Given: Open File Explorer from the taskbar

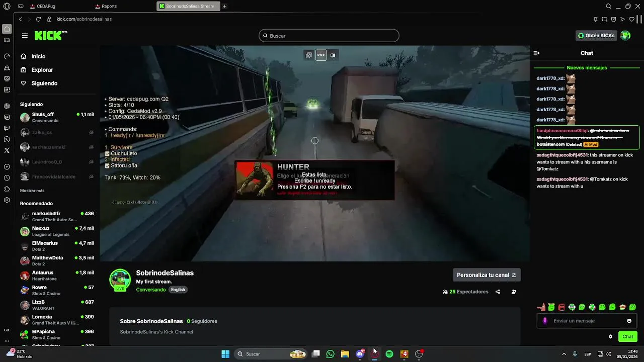Looking at the screenshot, I should coord(345,354).
